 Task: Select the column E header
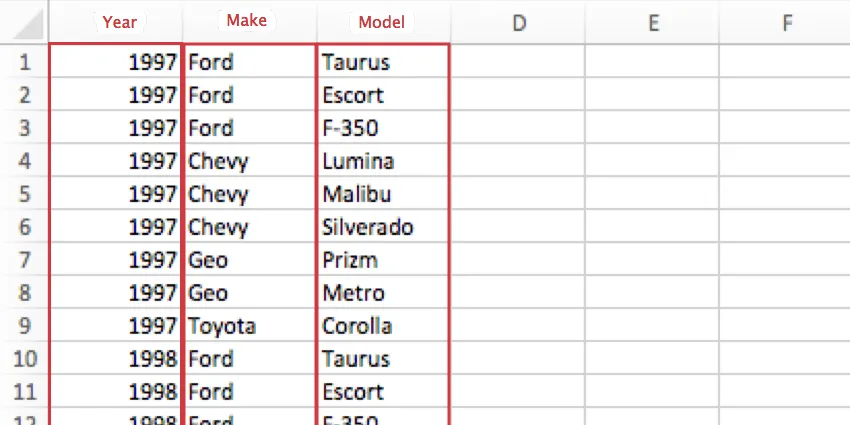652,22
